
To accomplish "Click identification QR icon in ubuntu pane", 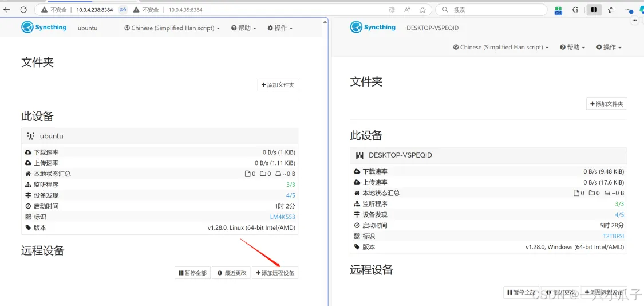I will pos(28,217).
